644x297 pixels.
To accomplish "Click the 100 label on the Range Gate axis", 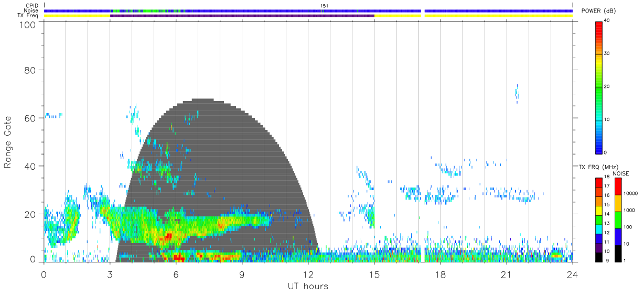I will tap(27, 25).
